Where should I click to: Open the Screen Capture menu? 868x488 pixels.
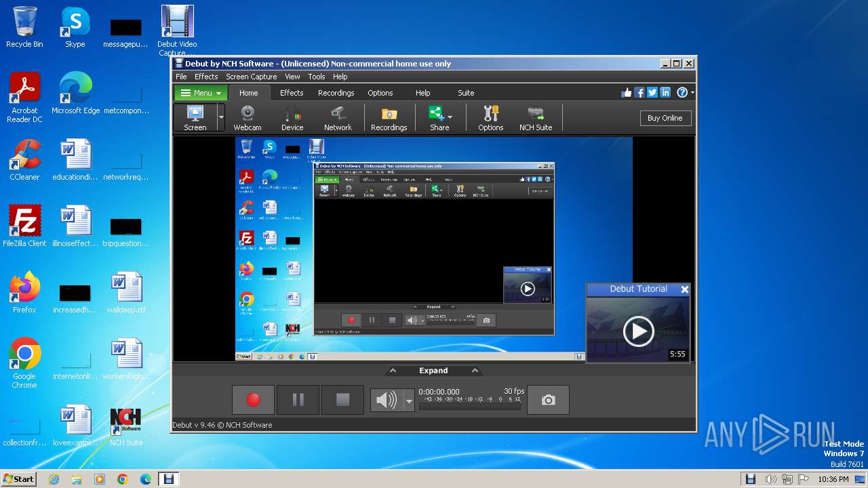[252, 77]
